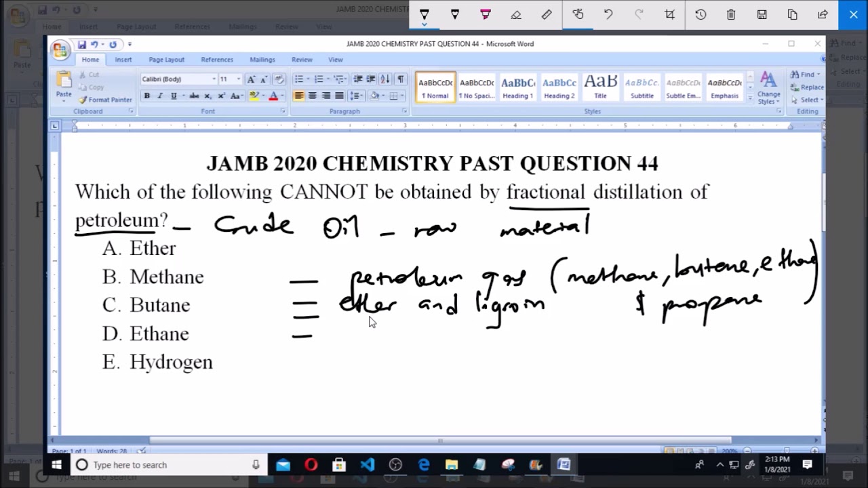Click Center alignment icon
This screenshot has width=868, height=488.
pyautogui.click(x=313, y=96)
